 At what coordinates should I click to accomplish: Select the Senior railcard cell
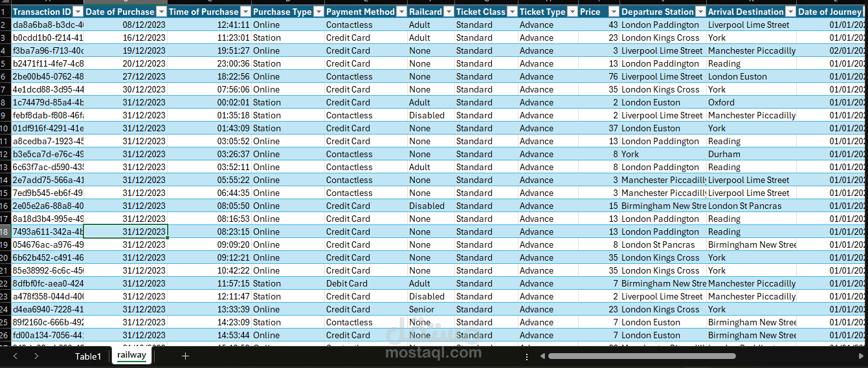click(430, 309)
